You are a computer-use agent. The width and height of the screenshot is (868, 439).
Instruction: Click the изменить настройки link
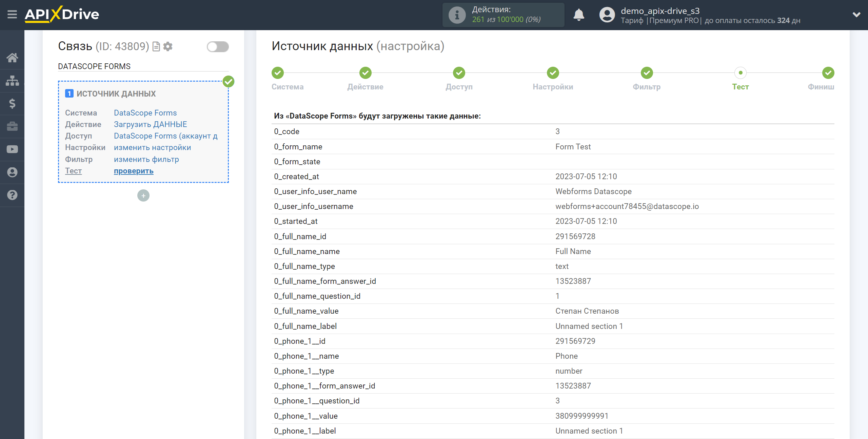tap(152, 147)
